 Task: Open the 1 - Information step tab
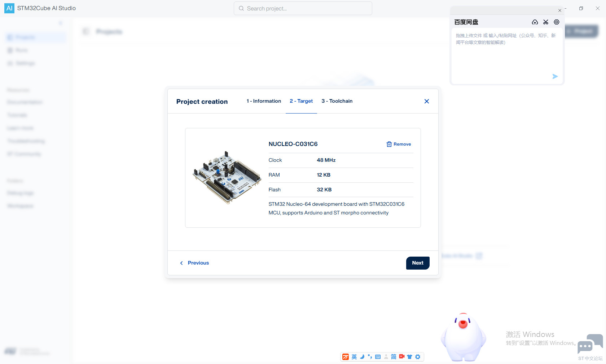click(x=264, y=101)
